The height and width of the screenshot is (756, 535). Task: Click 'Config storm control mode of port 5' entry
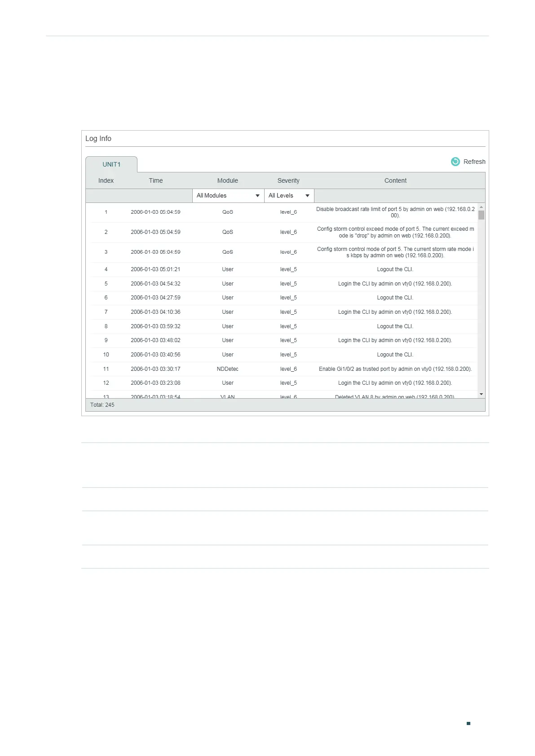(x=395, y=252)
